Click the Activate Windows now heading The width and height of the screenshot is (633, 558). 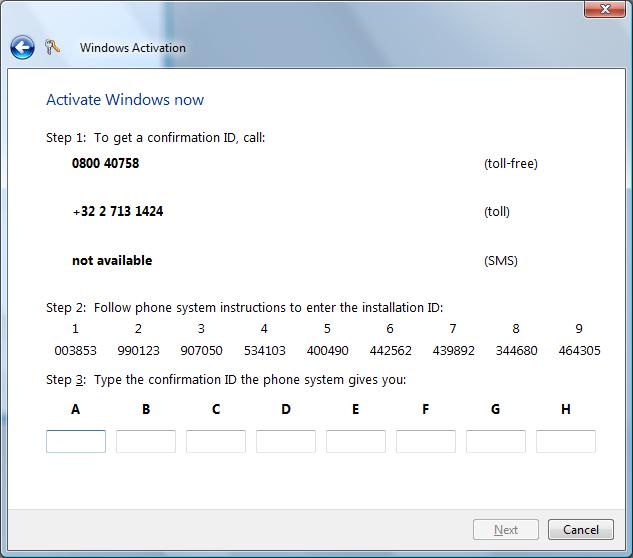click(x=125, y=100)
